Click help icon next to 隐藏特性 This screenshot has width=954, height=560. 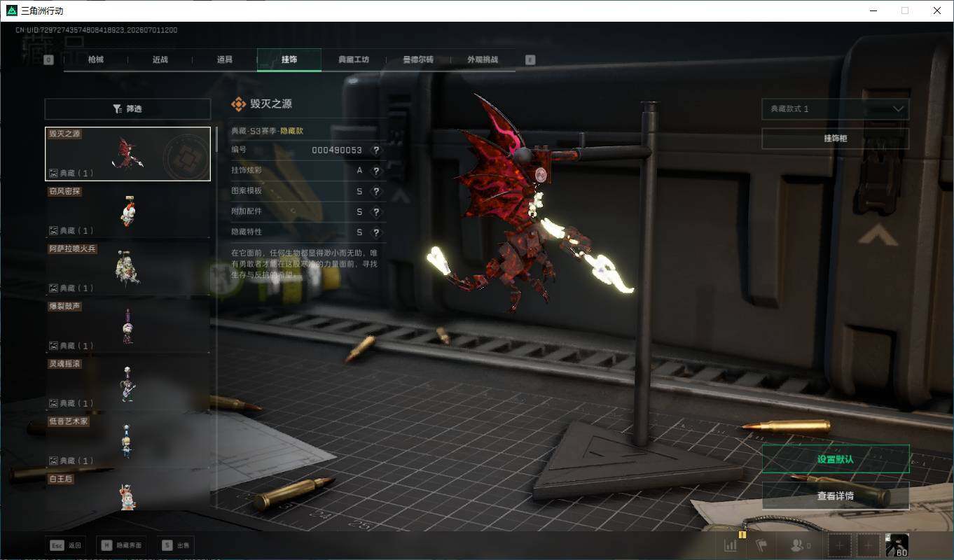point(376,232)
